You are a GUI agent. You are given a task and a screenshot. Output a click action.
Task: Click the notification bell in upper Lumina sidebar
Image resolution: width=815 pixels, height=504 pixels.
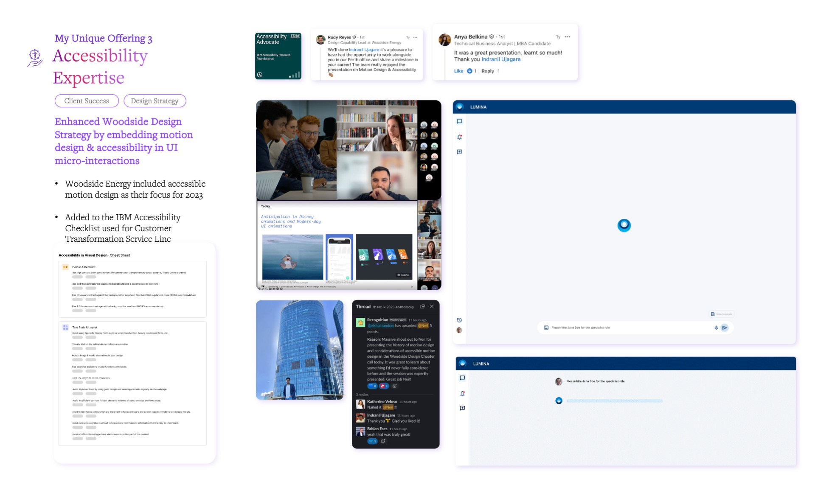coord(459,137)
